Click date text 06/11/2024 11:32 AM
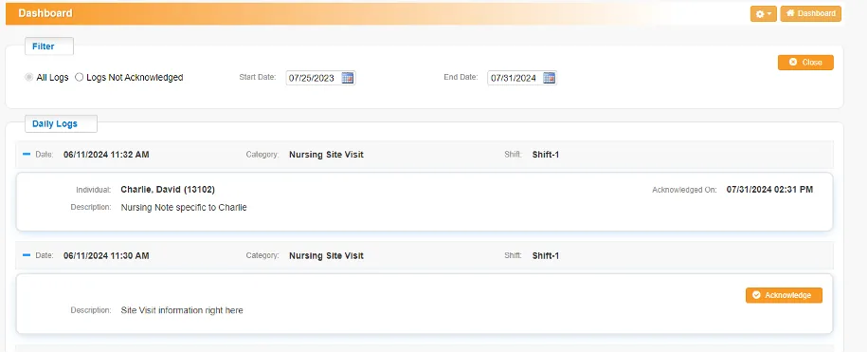868x353 pixels. tap(106, 155)
